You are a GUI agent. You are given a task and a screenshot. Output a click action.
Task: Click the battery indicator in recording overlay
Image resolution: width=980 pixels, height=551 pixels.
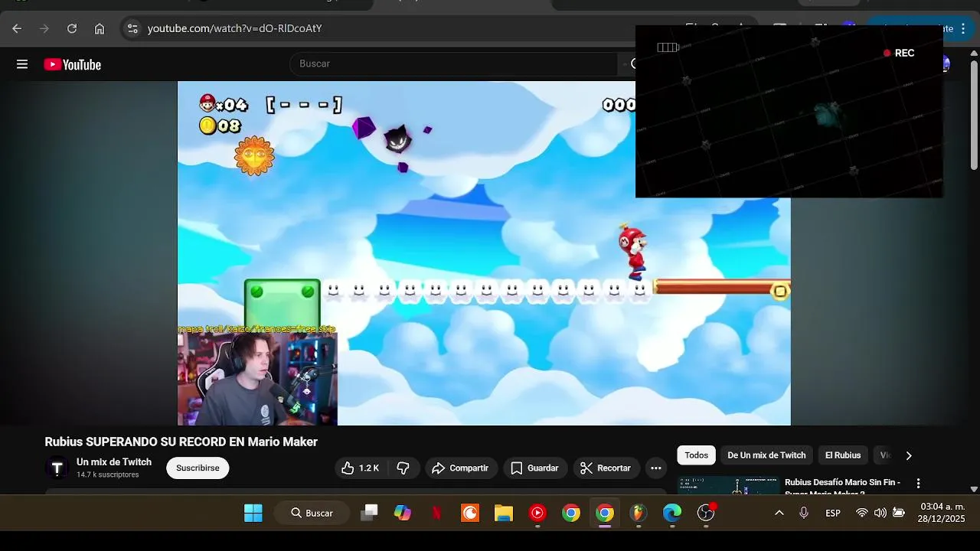(x=668, y=47)
